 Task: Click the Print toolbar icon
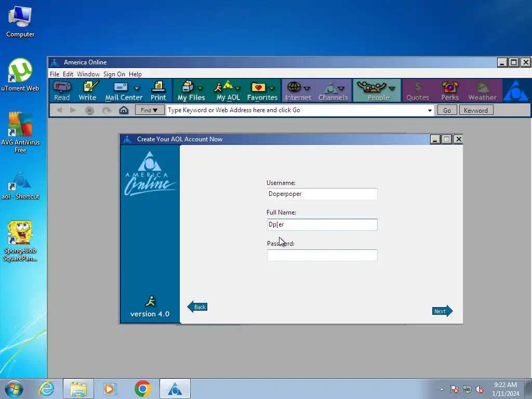tap(158, 90)
